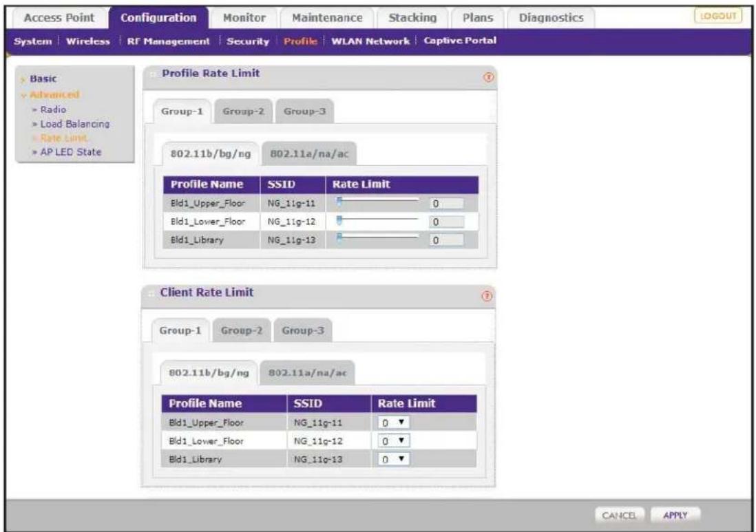Open the Captive Portal submenu
The image size is (756, 532).
(x=460, y=41)
